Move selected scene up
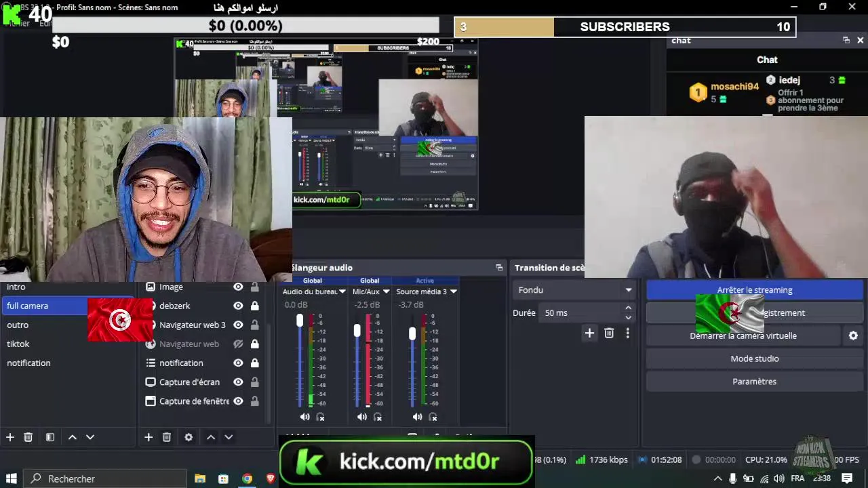This screenshot has height=488, width=868. [x=73, y=437]
